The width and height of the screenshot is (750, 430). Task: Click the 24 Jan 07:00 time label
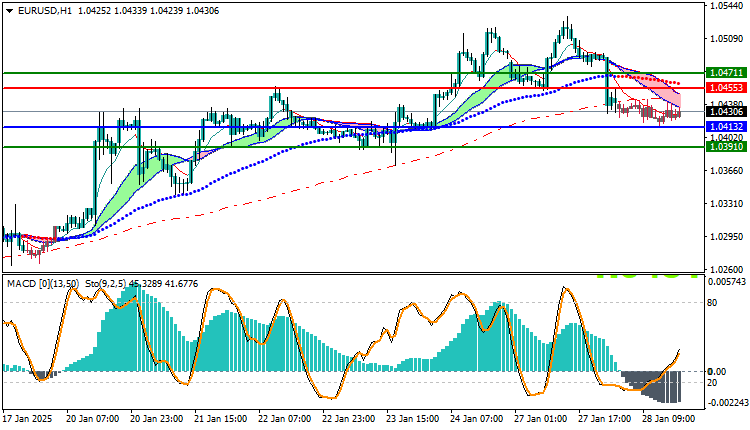477,419
